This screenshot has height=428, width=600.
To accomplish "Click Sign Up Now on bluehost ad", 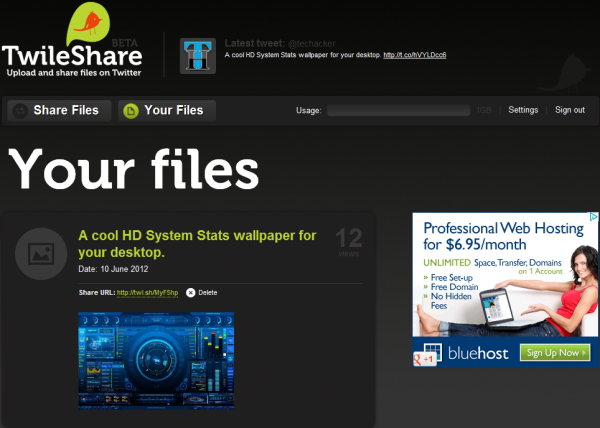I will [555, 353].
